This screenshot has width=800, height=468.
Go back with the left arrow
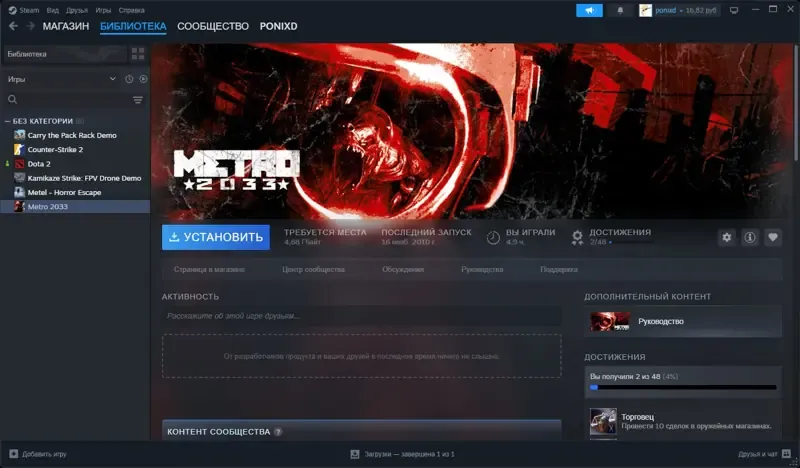coord(13,26)
